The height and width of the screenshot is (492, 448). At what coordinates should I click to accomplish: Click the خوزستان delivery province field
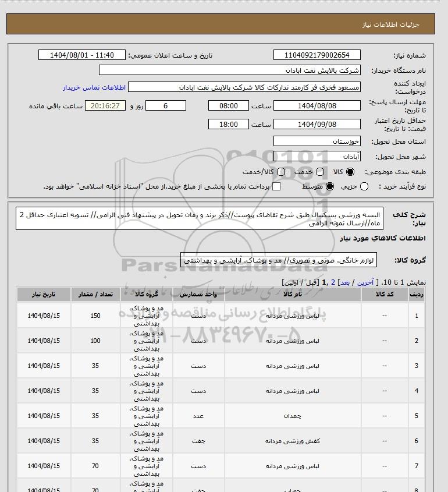pyautogui.click(x=317, y=141)
